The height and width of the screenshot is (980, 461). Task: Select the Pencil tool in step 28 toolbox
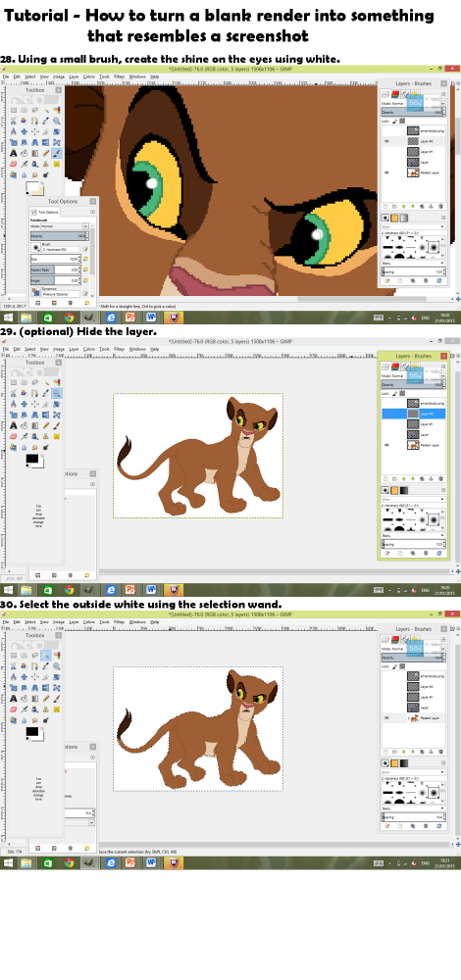(x=46, y=153)
